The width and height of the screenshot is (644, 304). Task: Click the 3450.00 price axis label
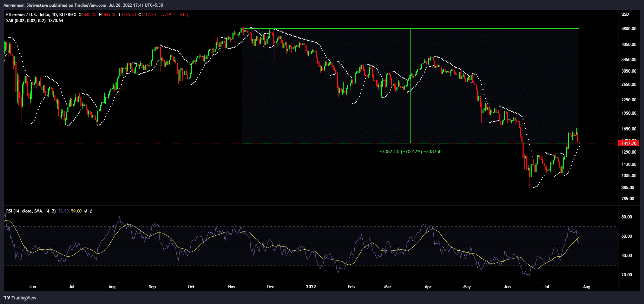(x=629, y=60)
